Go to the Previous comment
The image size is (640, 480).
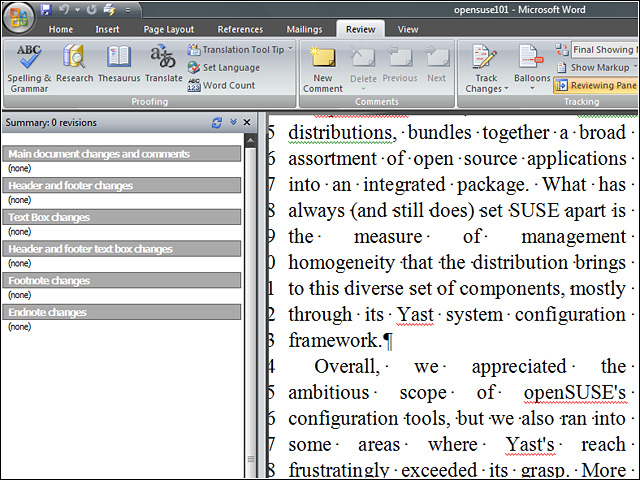point(400,65)
